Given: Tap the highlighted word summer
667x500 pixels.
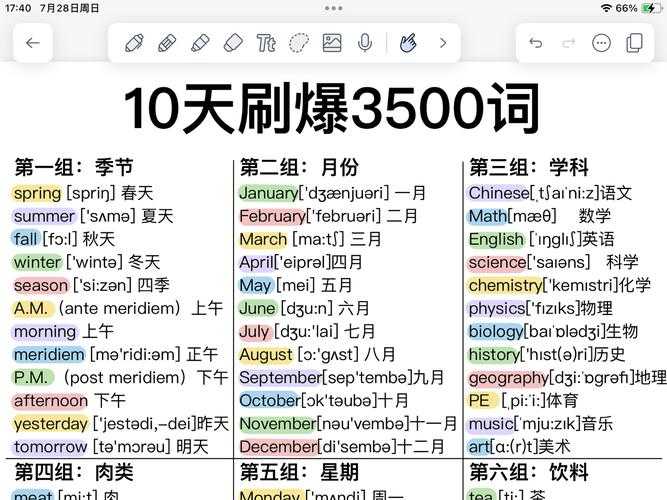Looking at the screenshot, I should [x=44, y=216].
